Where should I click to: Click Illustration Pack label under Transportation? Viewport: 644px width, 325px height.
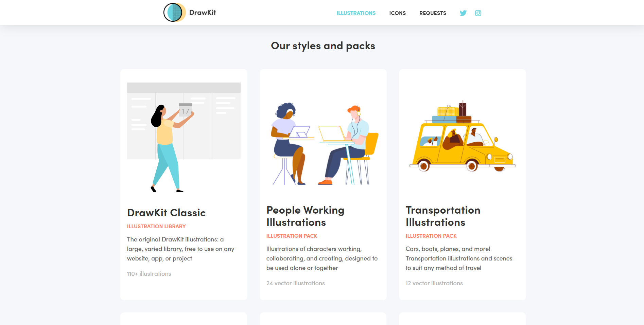tap(431, 236)
